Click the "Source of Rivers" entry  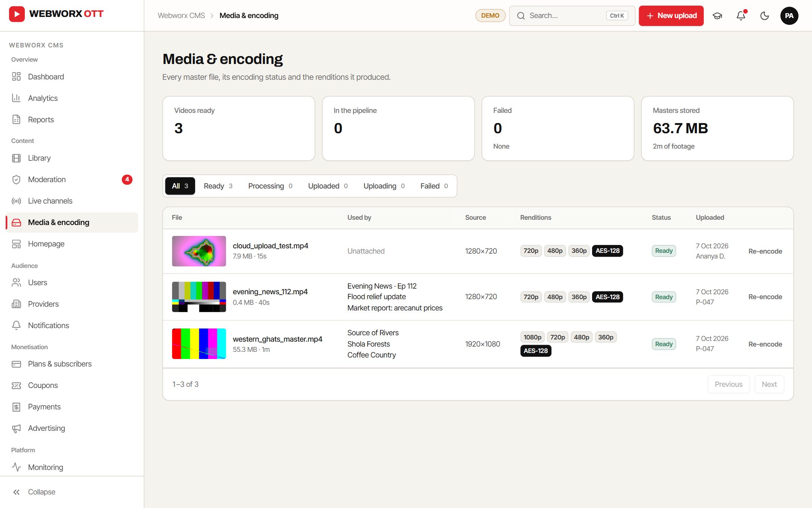point(373,333)
